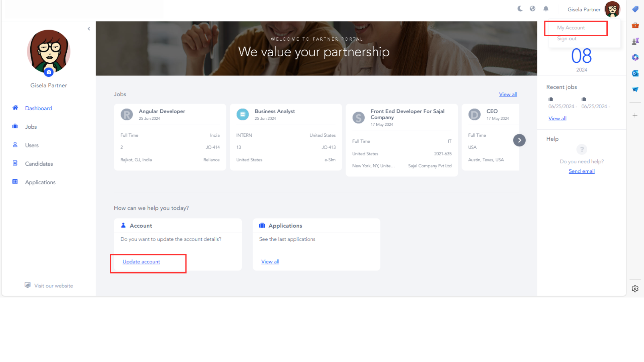Click the Jobs briefcase sidebar icon
The image size is (644, 362).
pyautogui.click(x=15, y=126)
